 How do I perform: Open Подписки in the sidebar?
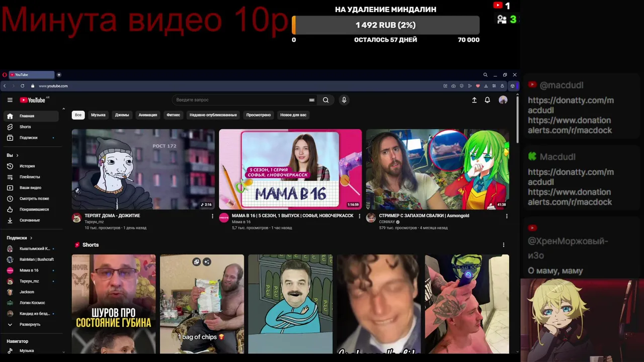coord(31,138)
